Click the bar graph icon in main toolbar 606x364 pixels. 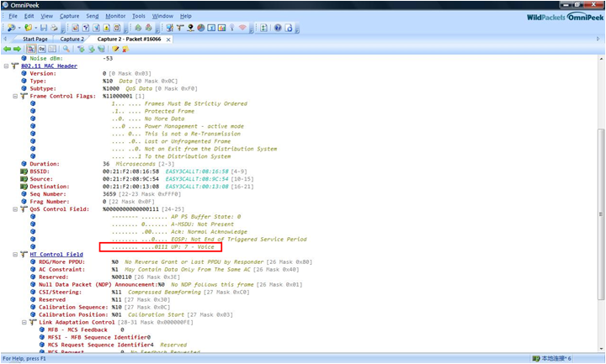pos(222,28)
